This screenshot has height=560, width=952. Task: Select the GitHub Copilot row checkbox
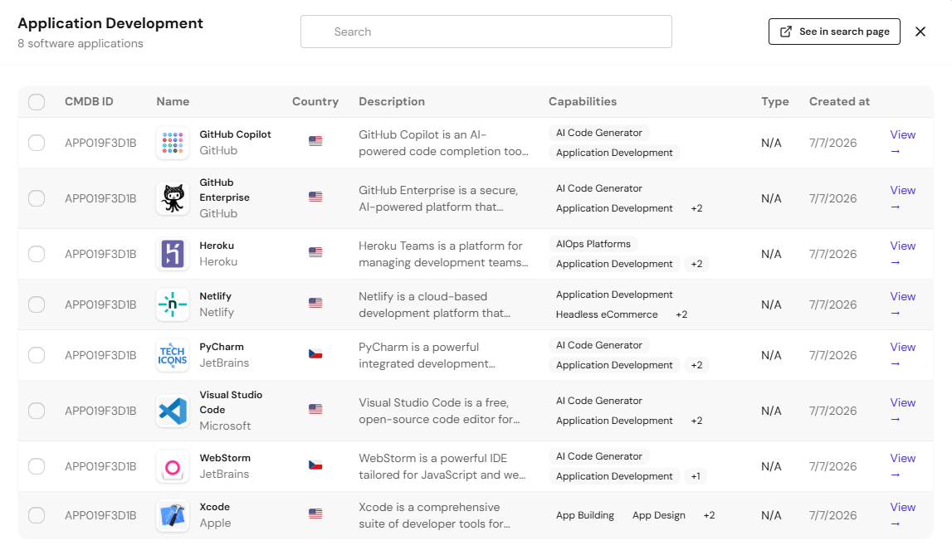click(37, 143)
